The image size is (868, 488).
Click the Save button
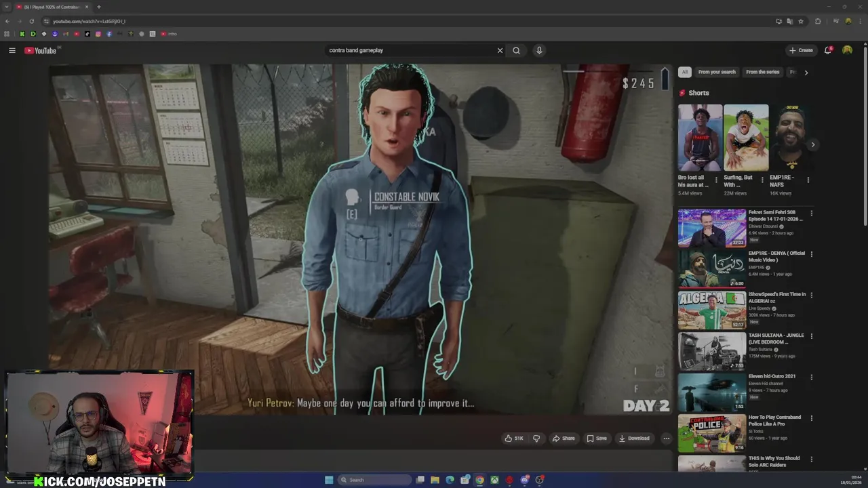click(x=597, y=439)
